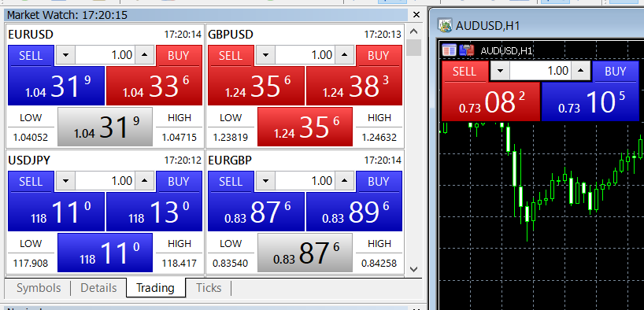Click the EURUSD SELL button
Viewport: 644px width, 310px height.
[31, 55]
